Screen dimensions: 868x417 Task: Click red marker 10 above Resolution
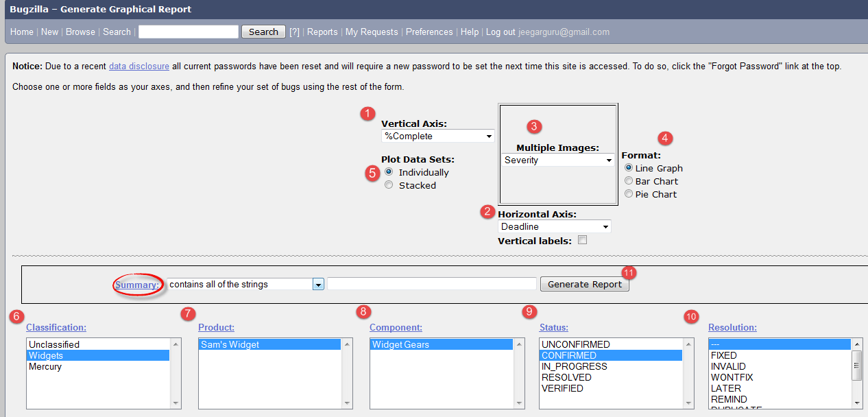click(691, 316)
